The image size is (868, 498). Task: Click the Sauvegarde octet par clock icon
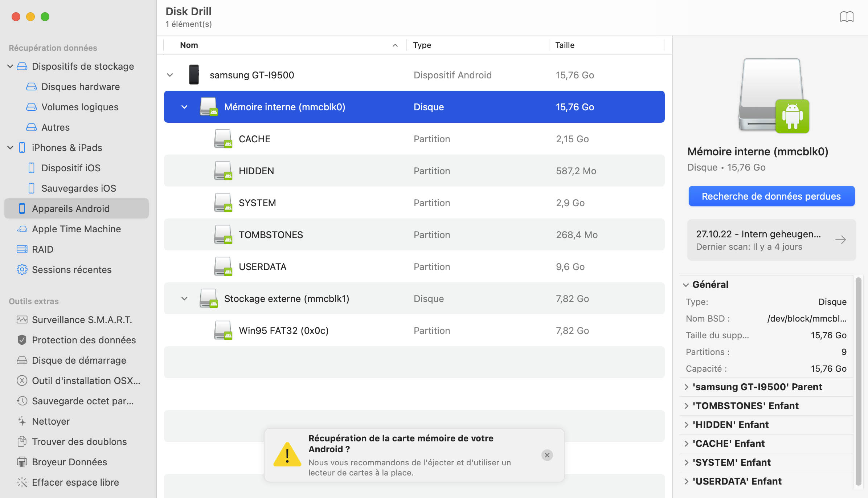(x=22, y=401)
